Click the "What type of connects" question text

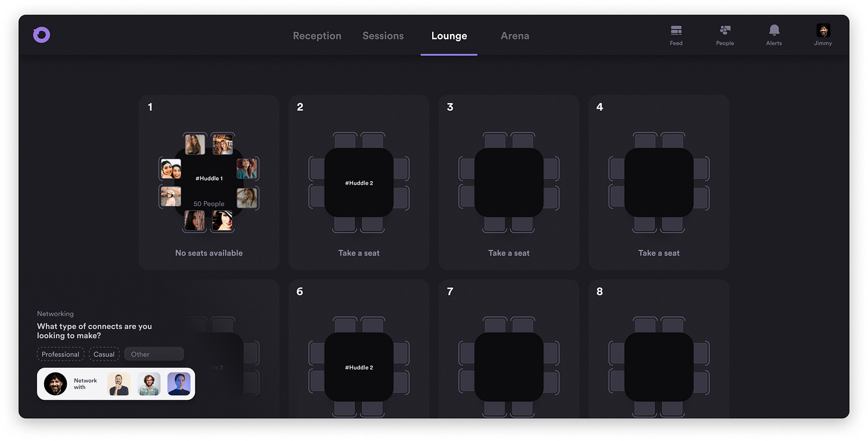[94, 331]
